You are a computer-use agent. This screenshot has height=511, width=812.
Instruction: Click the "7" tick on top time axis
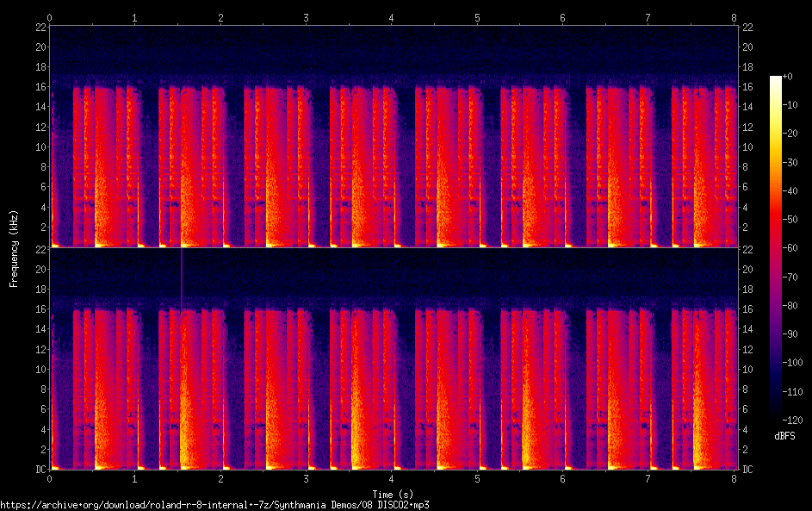tap(648, 18)
